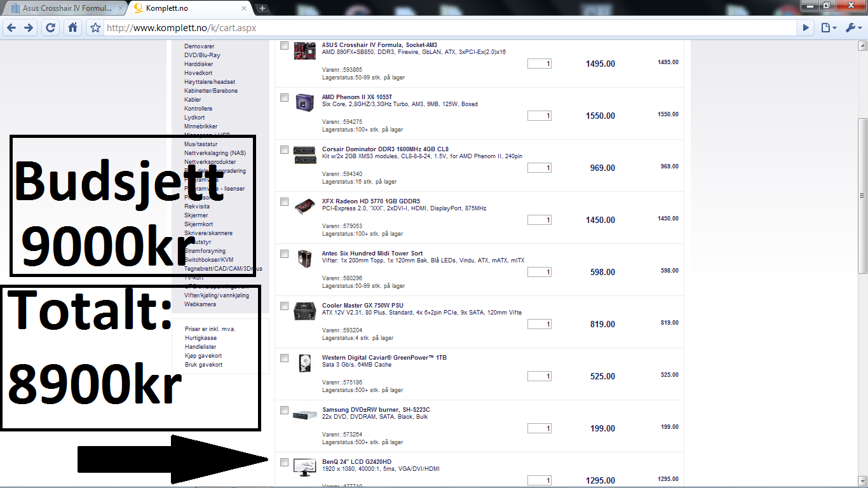Open the Webkamera category in sidebar

[200, 304]
